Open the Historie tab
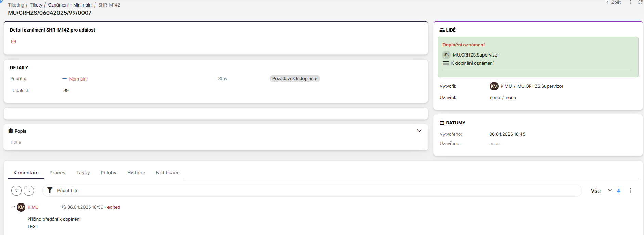 (x=136, y=173)
